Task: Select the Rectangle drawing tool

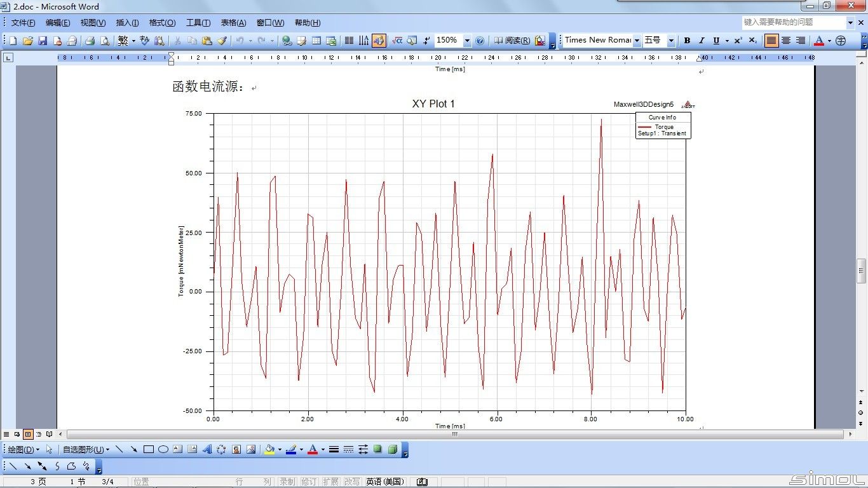Action: pos(149,449)
